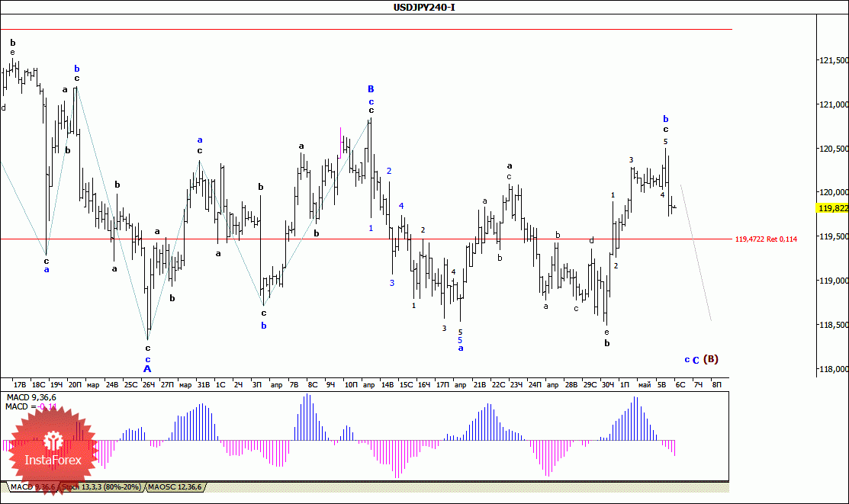Select the gray projected downtrend line
849x504 pixels.
(x=696, y=253)
